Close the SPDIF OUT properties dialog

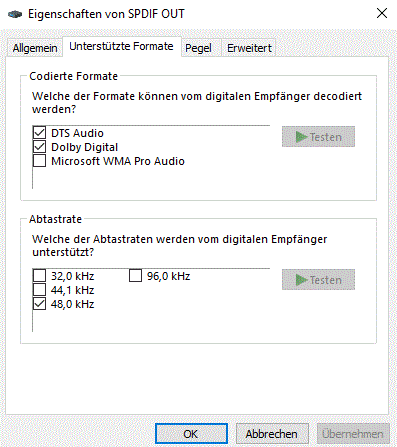point(382,13)
